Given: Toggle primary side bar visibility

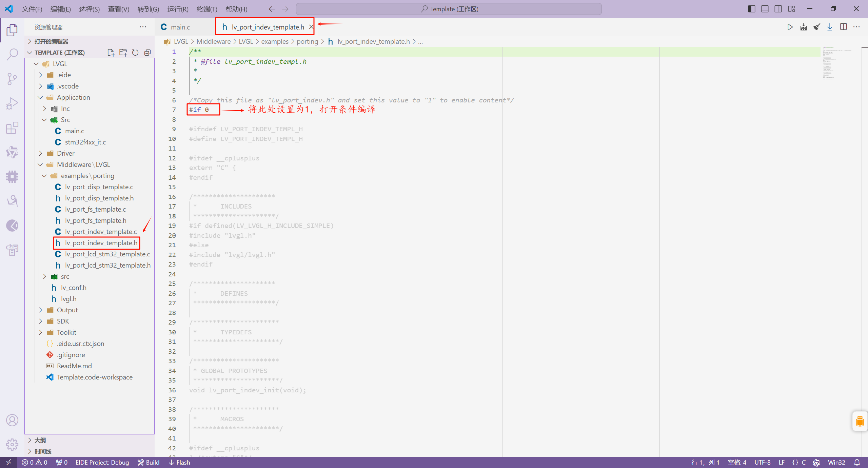Looking at the screenshot, I should click(x=752, y=9).
